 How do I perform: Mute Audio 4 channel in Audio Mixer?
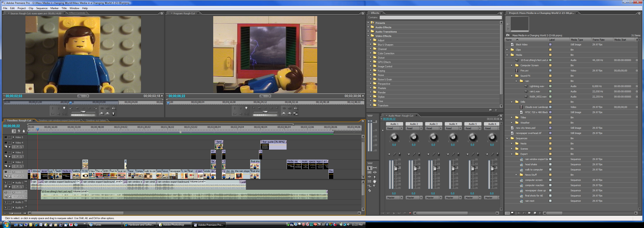448,154
